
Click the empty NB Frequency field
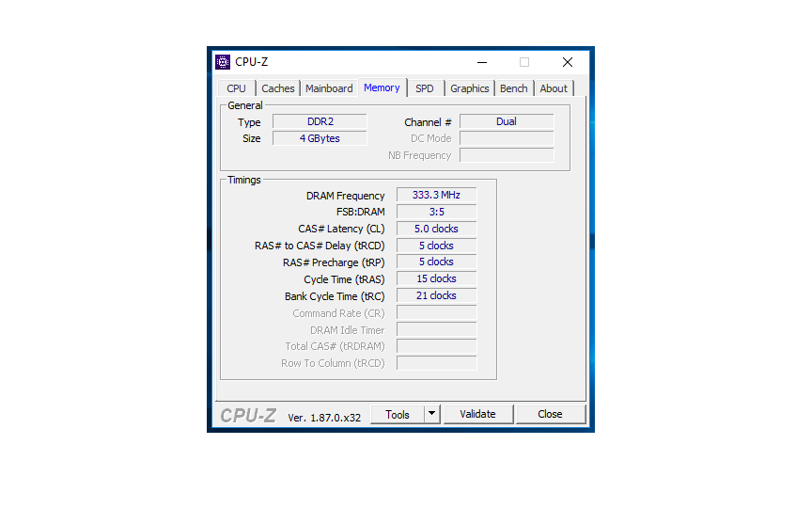click(x=507, y=155)
